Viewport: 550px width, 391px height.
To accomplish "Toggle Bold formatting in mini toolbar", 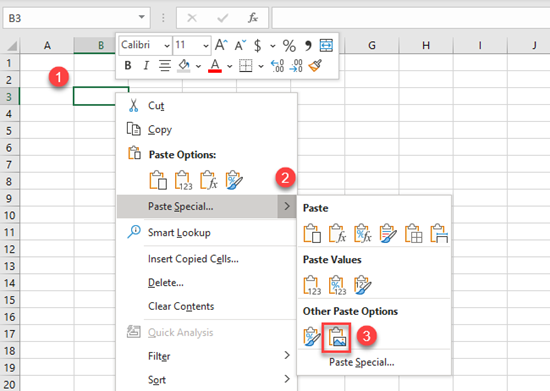I will coord(128,66).
